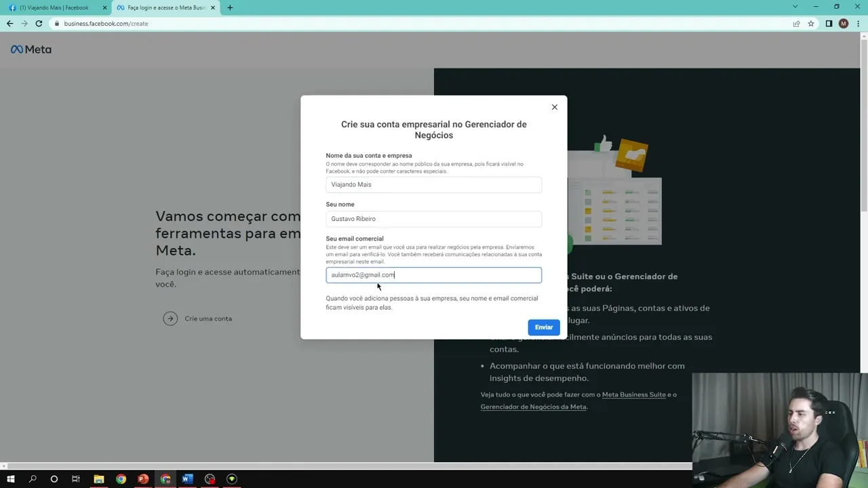The image size is (868, 488).
Task: Close the Viajando Mais Facebook tab
Action: pos(104,7)
